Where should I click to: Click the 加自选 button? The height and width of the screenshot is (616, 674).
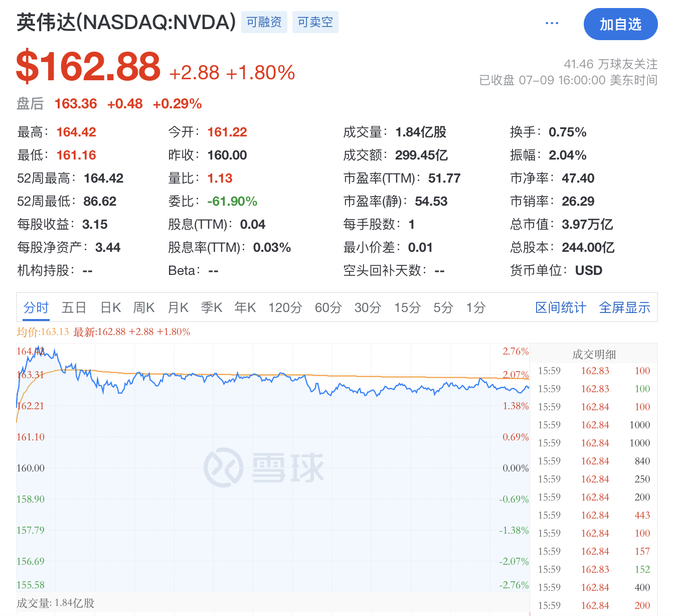tap(620, 24)
